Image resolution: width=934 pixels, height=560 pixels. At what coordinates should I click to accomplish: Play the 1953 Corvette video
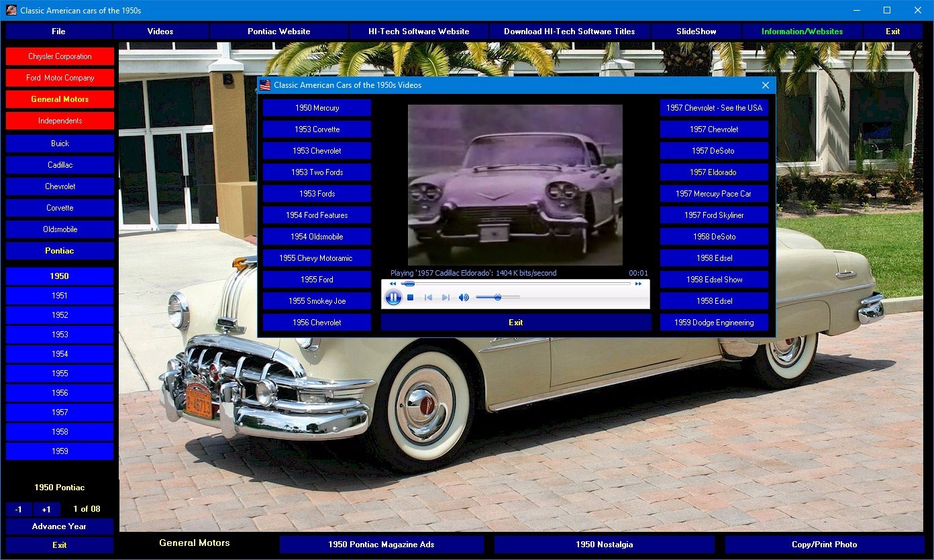click(x=317, y=129)
